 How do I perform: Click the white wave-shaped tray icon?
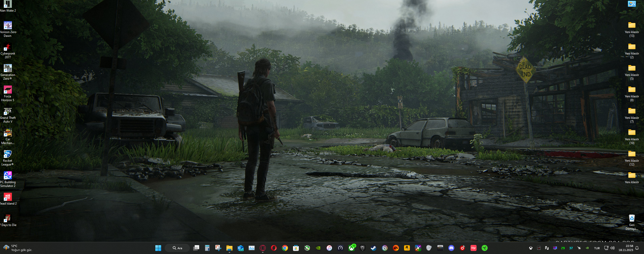(547, 248)
